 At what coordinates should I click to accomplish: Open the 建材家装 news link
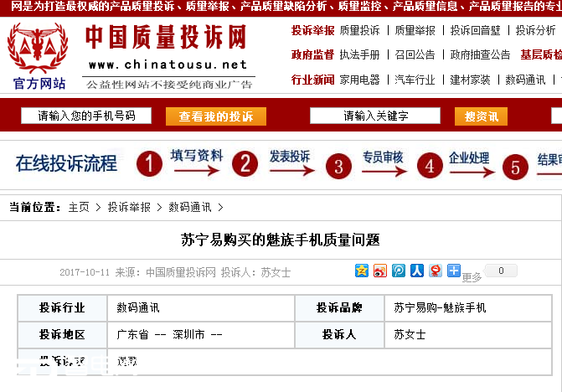point(470,80)
